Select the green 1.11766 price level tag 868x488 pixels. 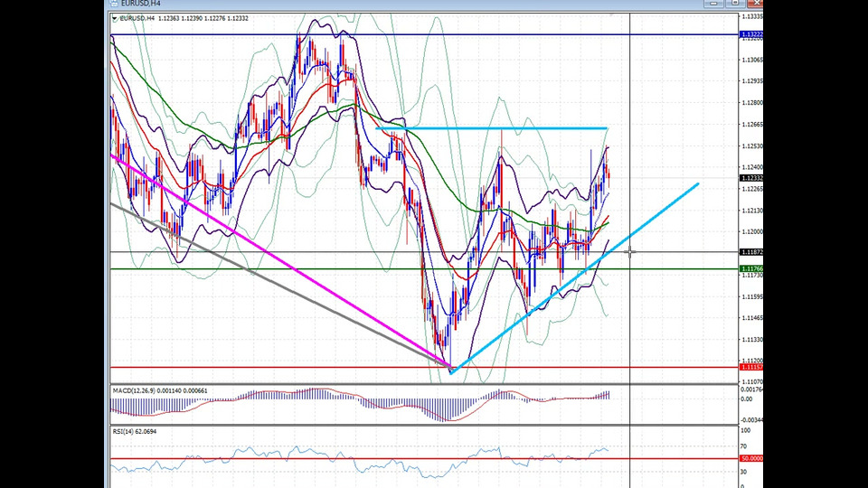[x=751, y=269]
